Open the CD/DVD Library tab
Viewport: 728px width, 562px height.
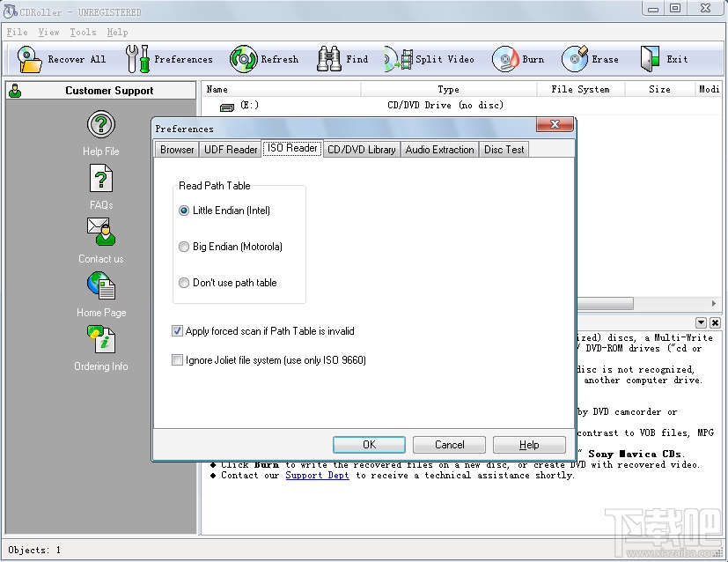pyautogui.click(x=361, y=150)
